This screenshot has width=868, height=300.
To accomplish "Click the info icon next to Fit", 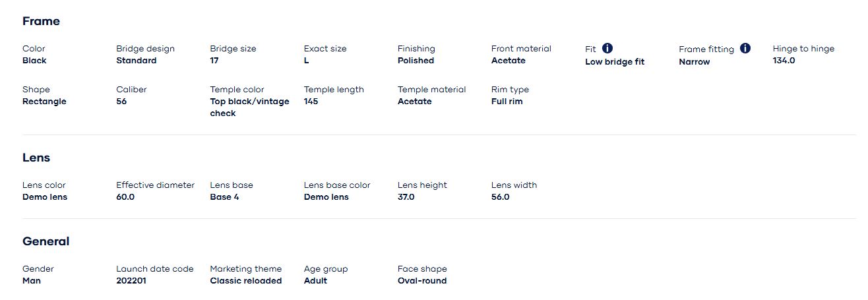I will pyautogui.click(x=607, y=48).
